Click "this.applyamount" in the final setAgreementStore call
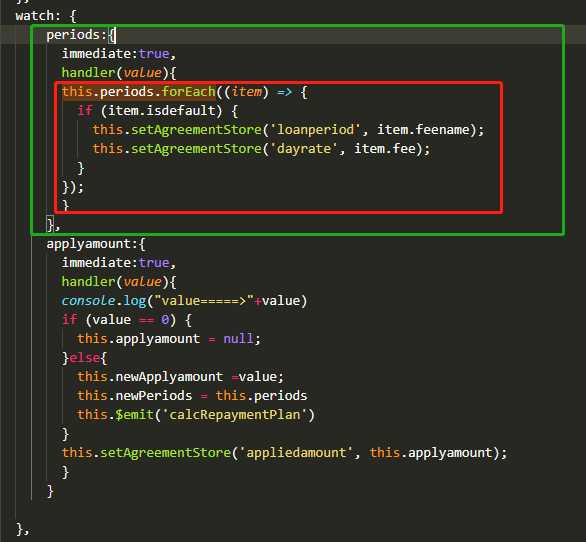The width and height of the screenshot is (586, 542). (431, 453)
